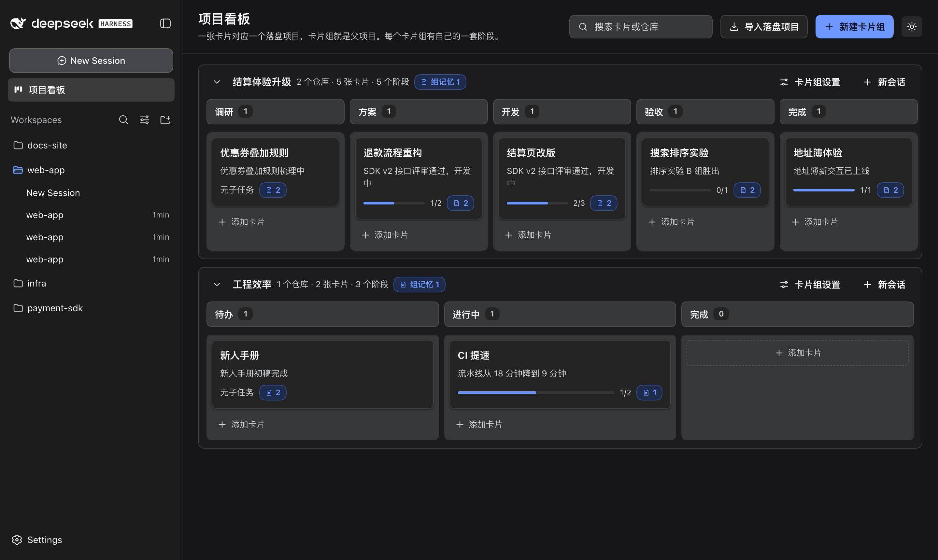Click the progress bar on CI 提速 card
Image resolution: width=938 pixels, height=560 pixels.
pyautogui.click(x=536, y=392)
